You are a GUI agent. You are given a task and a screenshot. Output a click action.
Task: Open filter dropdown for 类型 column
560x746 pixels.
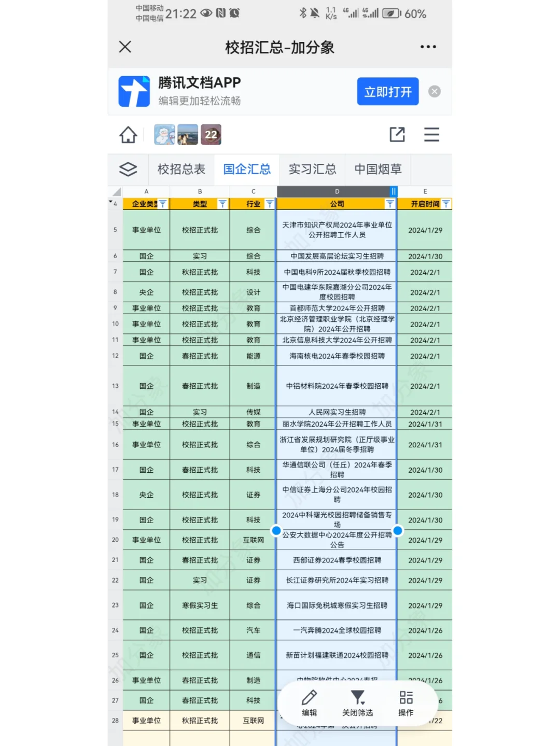[222, 204]
